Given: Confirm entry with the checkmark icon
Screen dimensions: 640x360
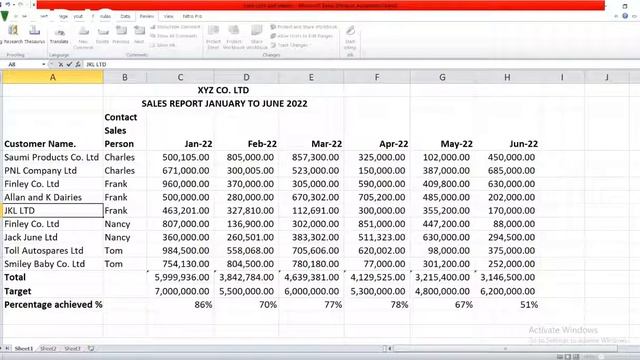Looking at the screenshot, I should click(69, 64).
